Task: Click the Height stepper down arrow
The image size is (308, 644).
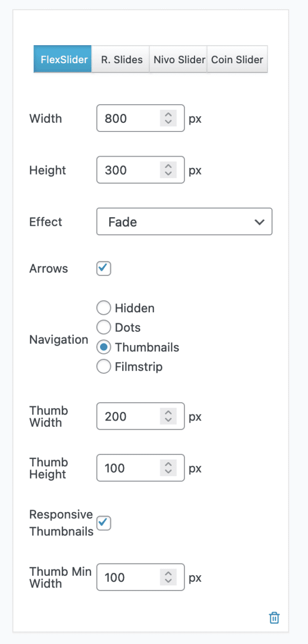Action: coord(168,173)
